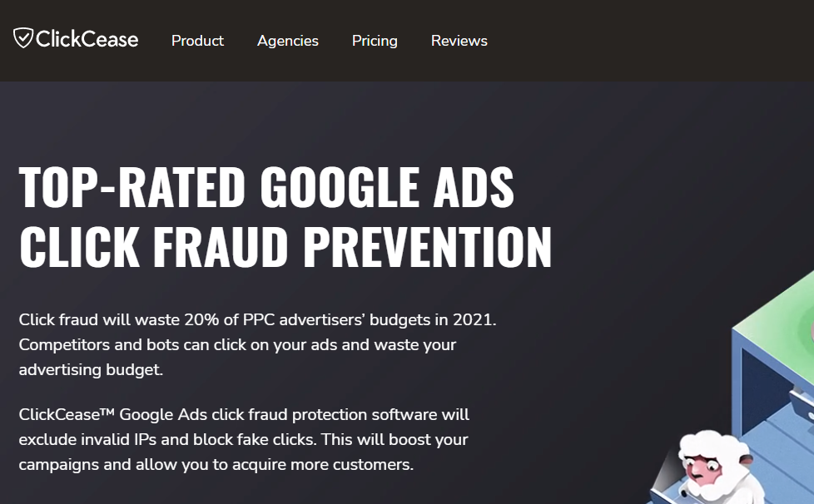Click the word "PREVENTION" in the headline
The width and height of the screenshot is (814, 504).
(427, 245)
